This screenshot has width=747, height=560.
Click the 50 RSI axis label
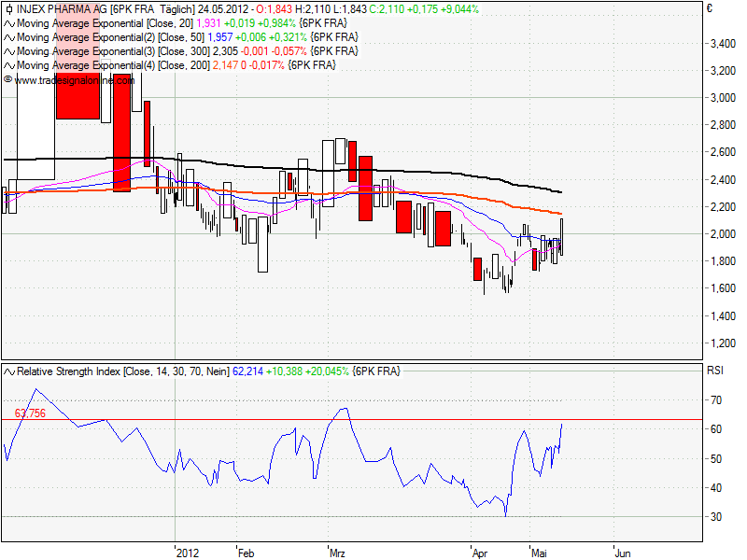(716, 459)
